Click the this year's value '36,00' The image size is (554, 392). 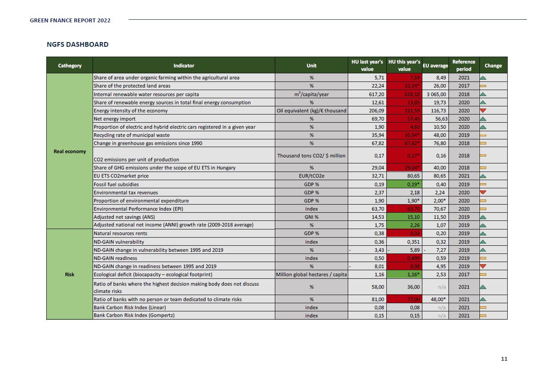click(x=413, y=287)
